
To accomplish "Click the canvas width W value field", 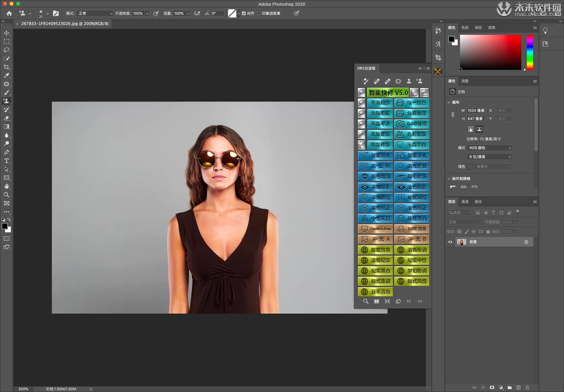I will point(476,110).
